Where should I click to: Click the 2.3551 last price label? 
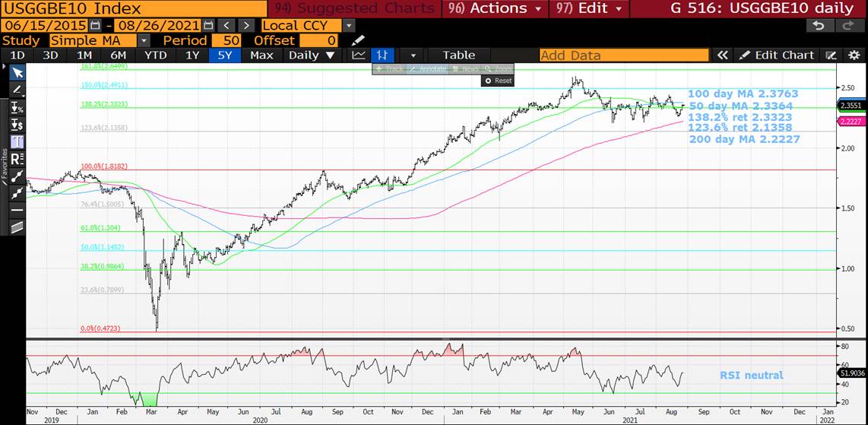[x=851, y=105]
